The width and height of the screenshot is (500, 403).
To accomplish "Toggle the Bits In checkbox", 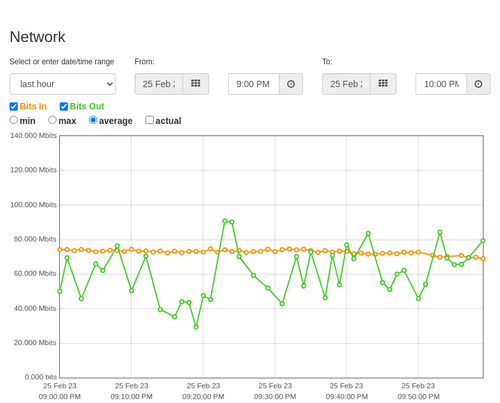I will click(x=14, y=106).
